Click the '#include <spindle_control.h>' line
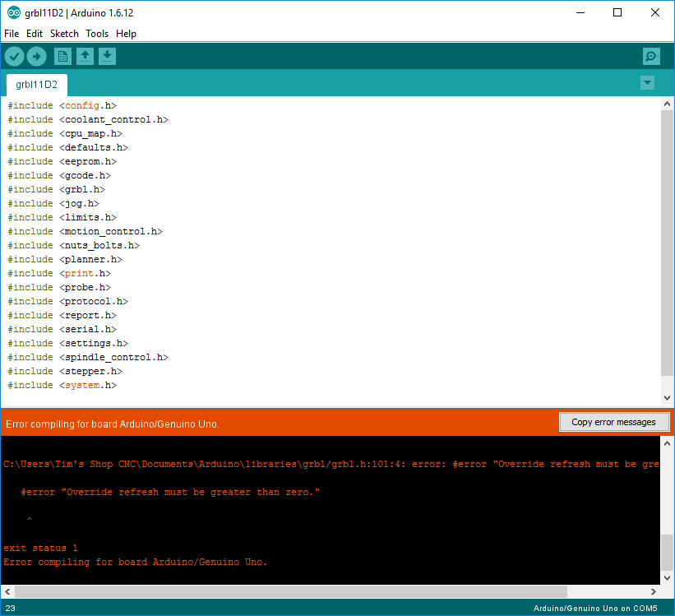This screenshot has height=616, width=675. click(88, 357)
